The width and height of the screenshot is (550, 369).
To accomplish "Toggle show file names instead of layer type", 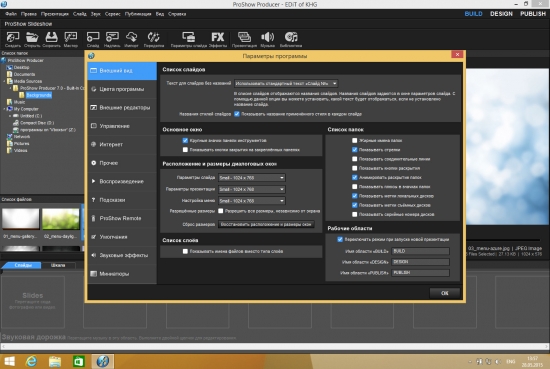I will click(x=185, y=251).
